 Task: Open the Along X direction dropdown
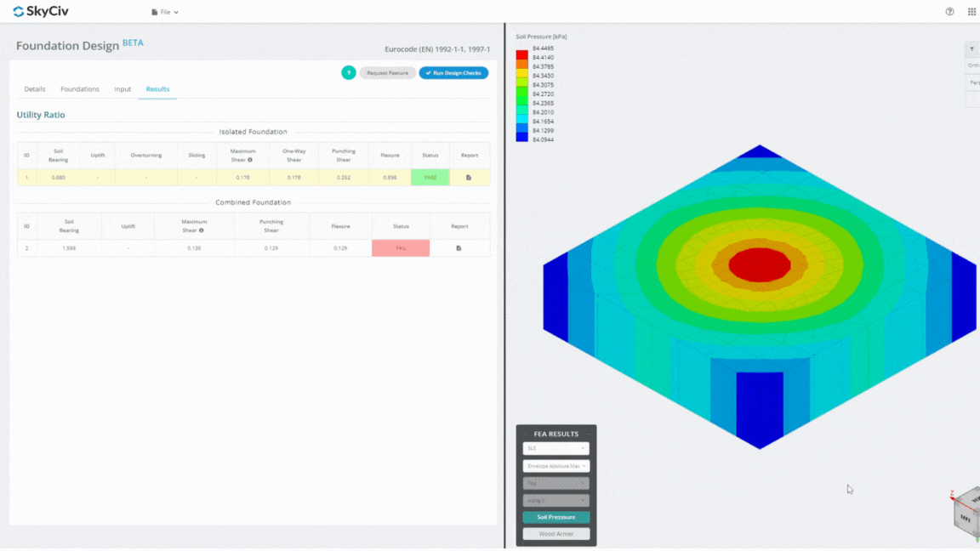point(556,500)
